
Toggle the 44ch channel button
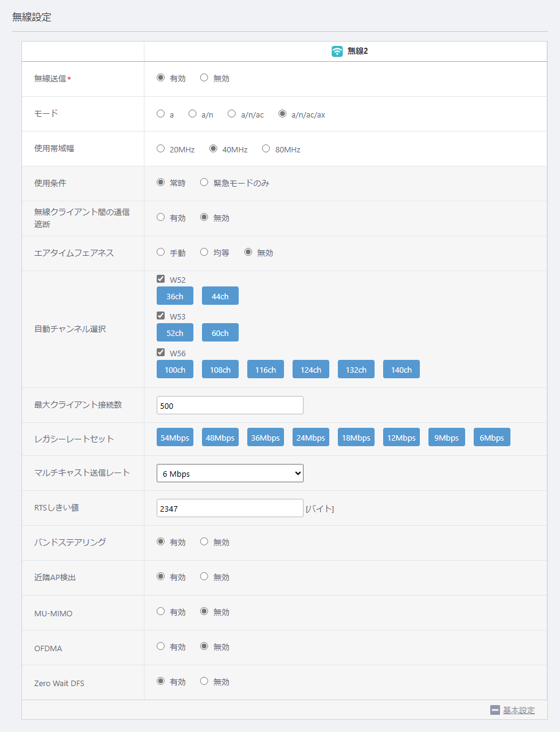pos(220,296)
